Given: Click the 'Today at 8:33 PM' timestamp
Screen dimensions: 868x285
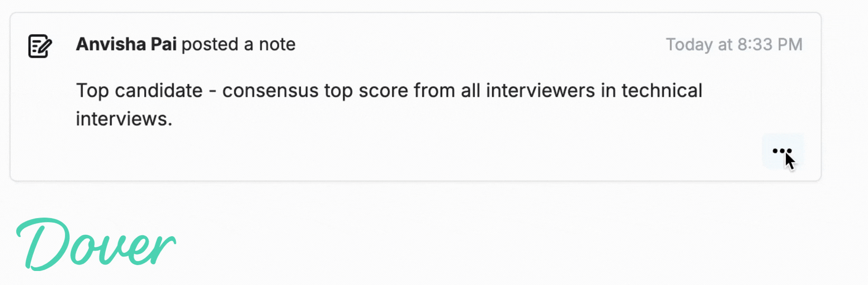Looking at the screenshot, I should (734, 44).
